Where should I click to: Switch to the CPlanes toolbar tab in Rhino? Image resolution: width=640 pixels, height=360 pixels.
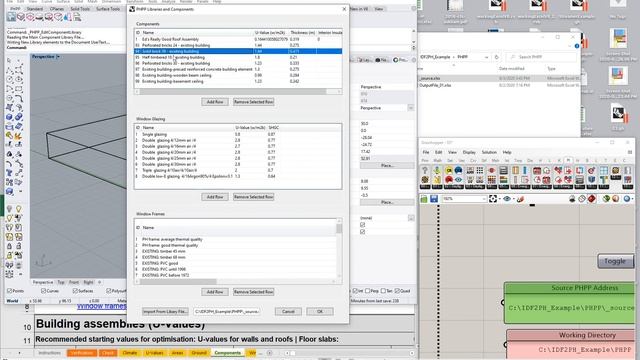pos(57,9)
